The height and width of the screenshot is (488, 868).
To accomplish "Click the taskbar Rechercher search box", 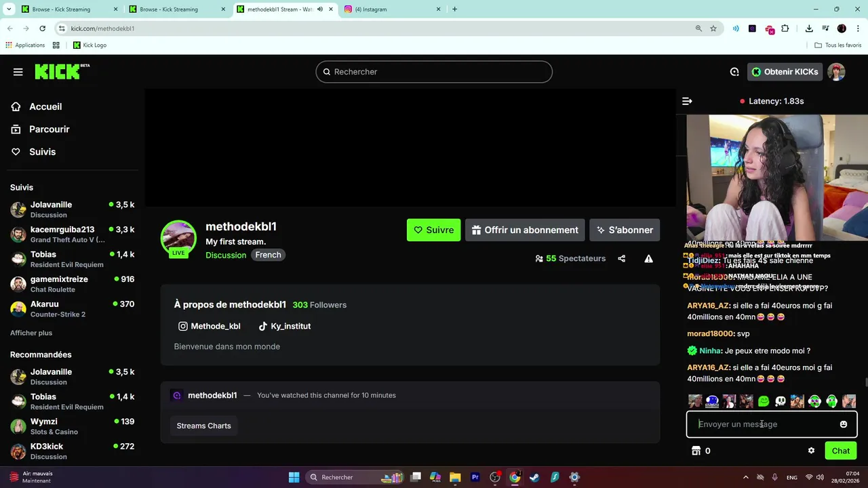I will [354, 477].
